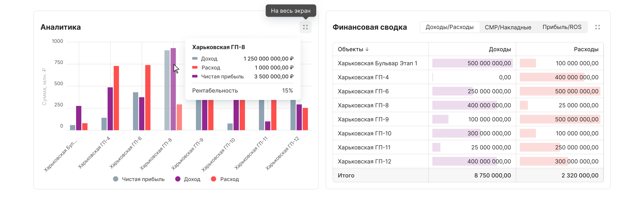Open the СМР/Накладные tab
The width and height of the screenshot is (644, 200).
point(508,27)
